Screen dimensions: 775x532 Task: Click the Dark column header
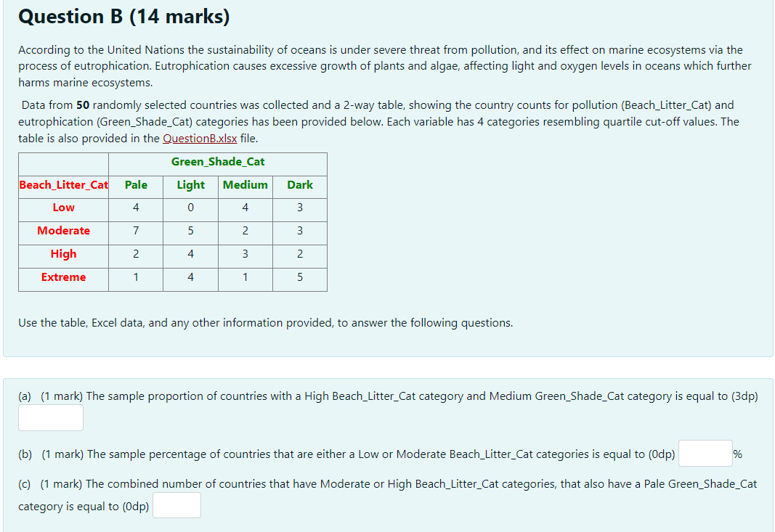(x=300, y=185)
